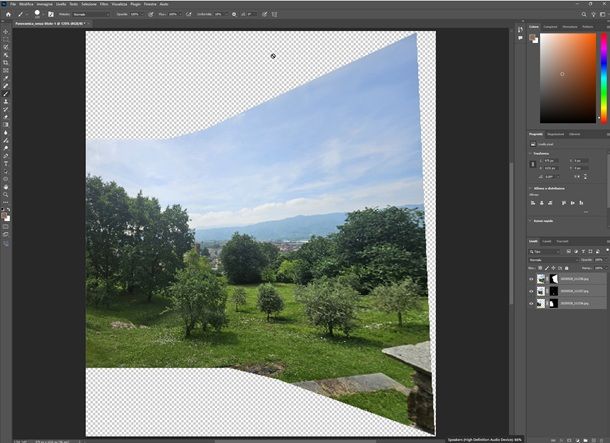This screenshot has width=610, height=443.
Task: Open the Immagine menu
Action: (44, 4)
